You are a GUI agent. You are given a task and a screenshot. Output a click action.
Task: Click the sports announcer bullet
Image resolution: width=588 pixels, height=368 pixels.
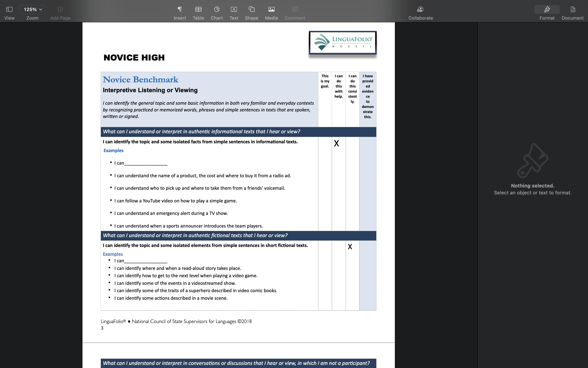pyautogui.click(x=189, y=226)
